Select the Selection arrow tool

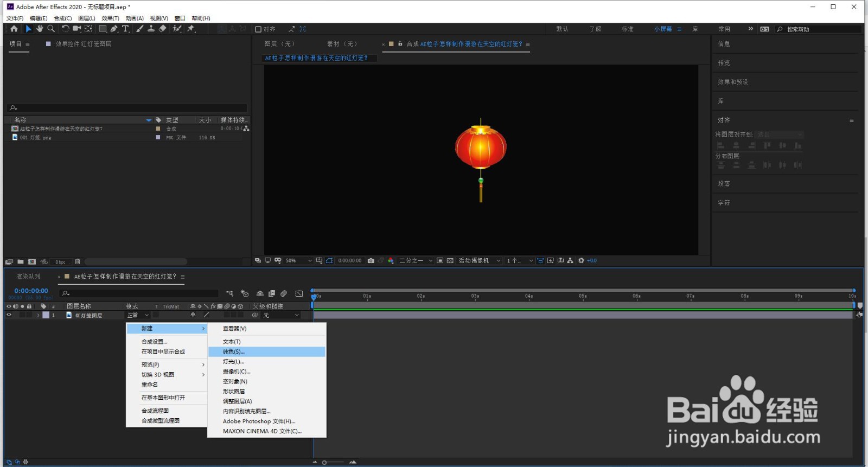(x=28, y=29)
